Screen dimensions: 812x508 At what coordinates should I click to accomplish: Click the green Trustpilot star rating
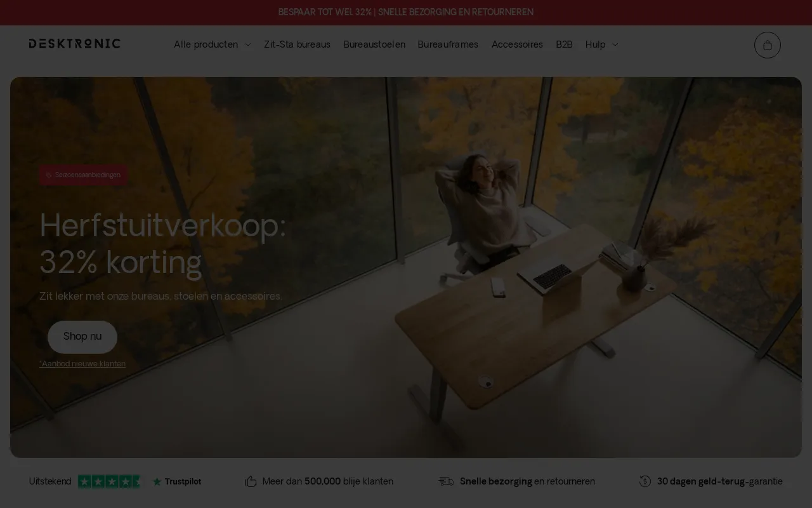pos(109,481)
